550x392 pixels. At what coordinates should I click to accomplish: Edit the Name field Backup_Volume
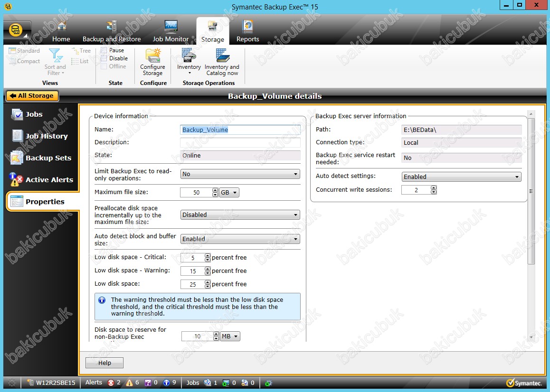click(x=240, y=130)
